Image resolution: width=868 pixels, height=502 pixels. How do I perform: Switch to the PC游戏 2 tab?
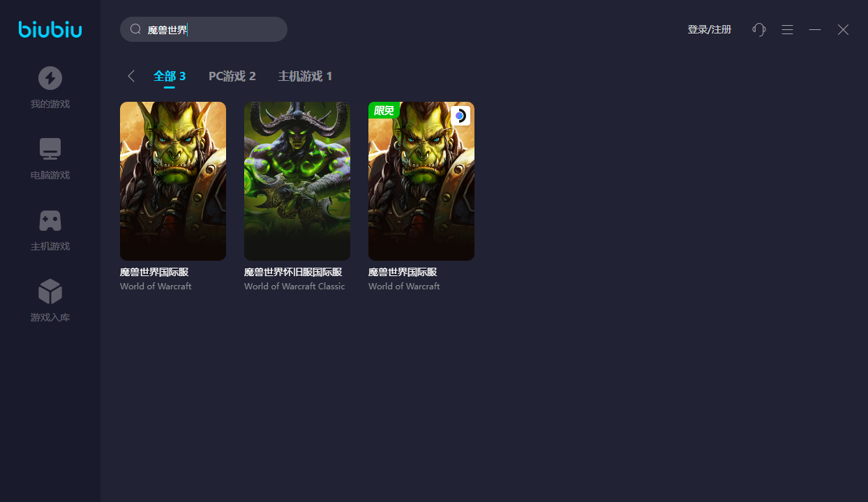point(232,76)
